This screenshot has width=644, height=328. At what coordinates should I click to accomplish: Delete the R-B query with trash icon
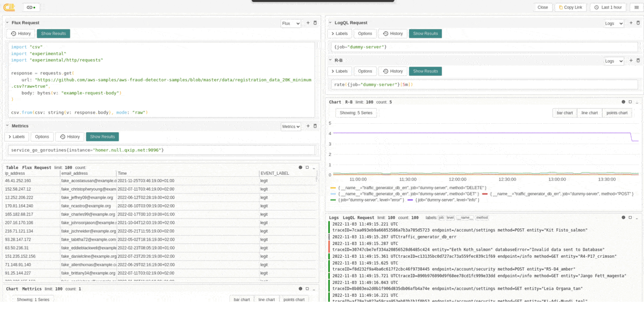click(638, 61)
